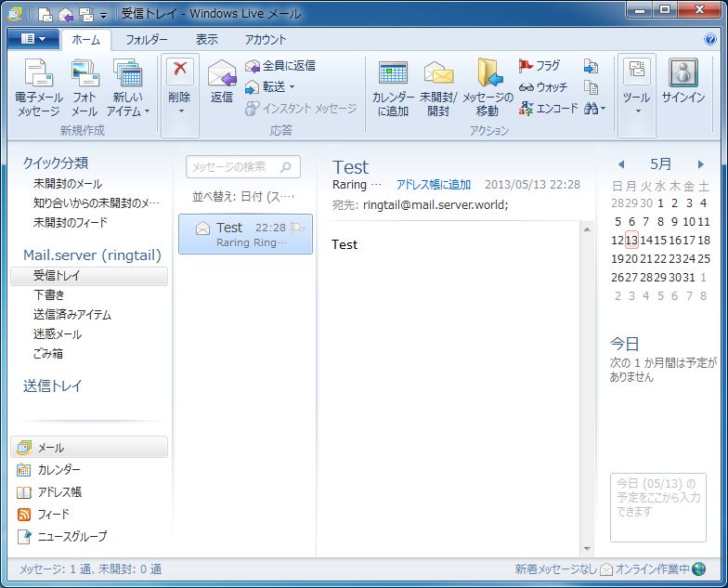This screenshot has width=728, height=588.
Task: Click the quick access reply icon
Action: coord(66,15)
